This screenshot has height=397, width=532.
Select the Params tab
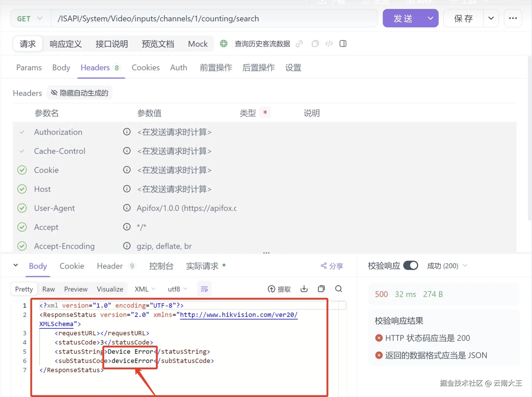point(29,68)
